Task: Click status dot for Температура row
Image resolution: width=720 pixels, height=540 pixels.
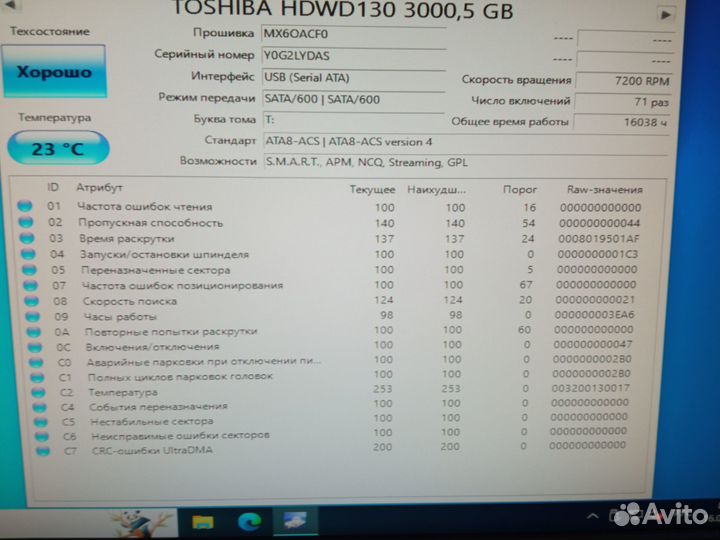Action: click(x=39, y=392)
